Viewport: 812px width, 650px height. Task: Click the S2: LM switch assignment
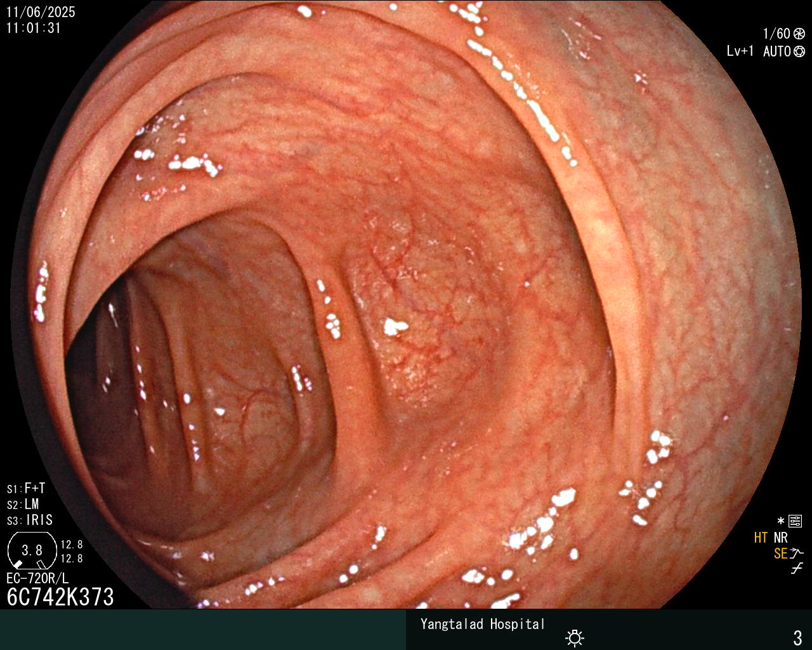pos(23,505)
